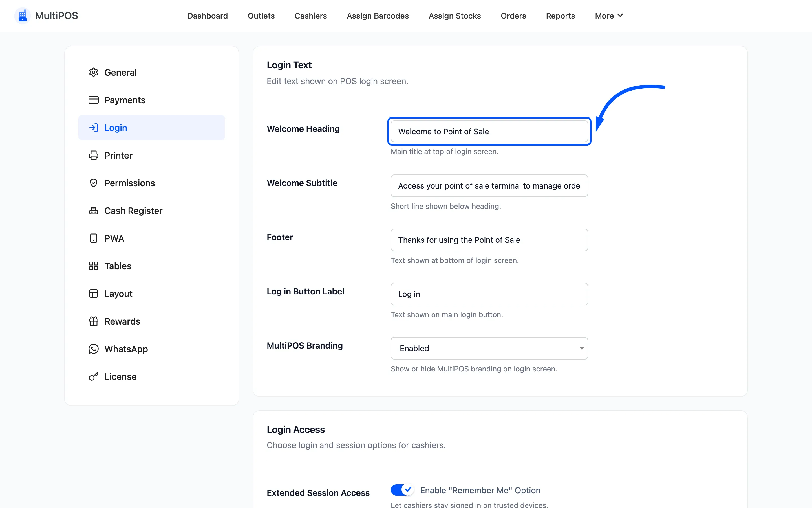Navigate to Assign Barcodes
Screen dimensions: 812x508
378,16
